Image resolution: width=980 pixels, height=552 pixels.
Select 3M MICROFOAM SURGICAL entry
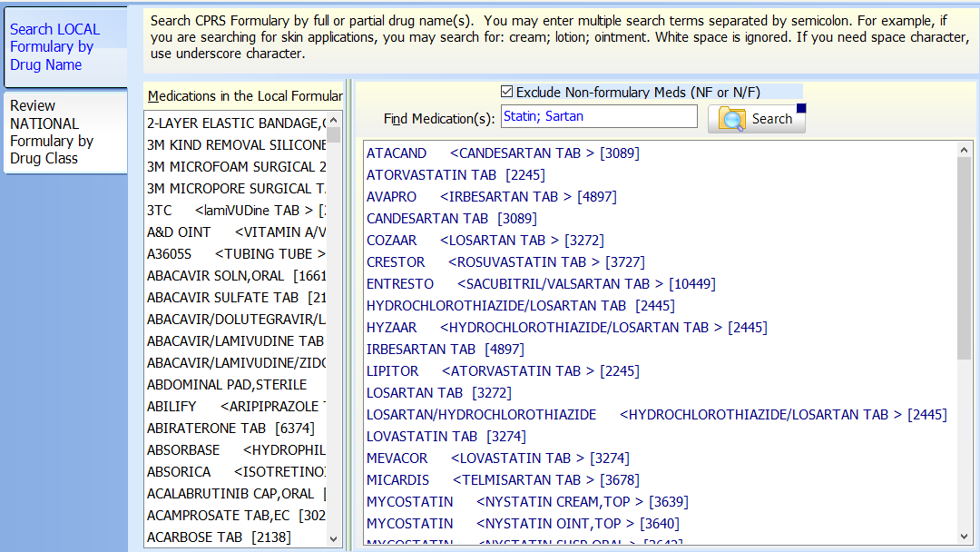point(236,167)
